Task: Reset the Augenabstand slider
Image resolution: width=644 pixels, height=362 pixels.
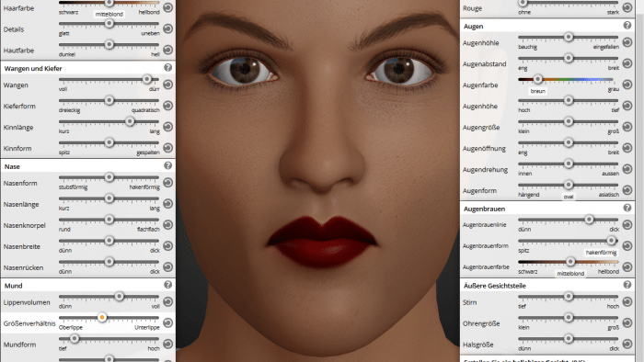Action: [627, 63]
